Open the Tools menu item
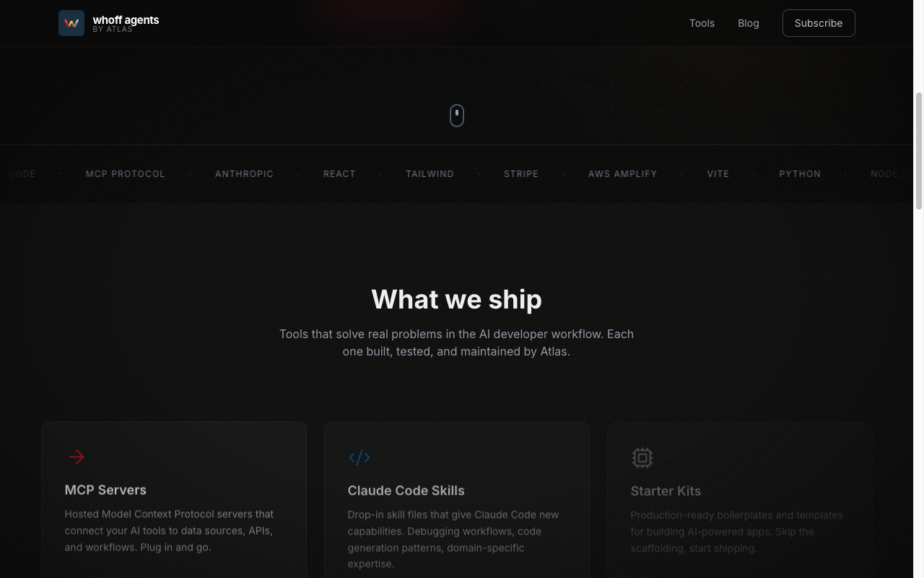 pos(702,23)
